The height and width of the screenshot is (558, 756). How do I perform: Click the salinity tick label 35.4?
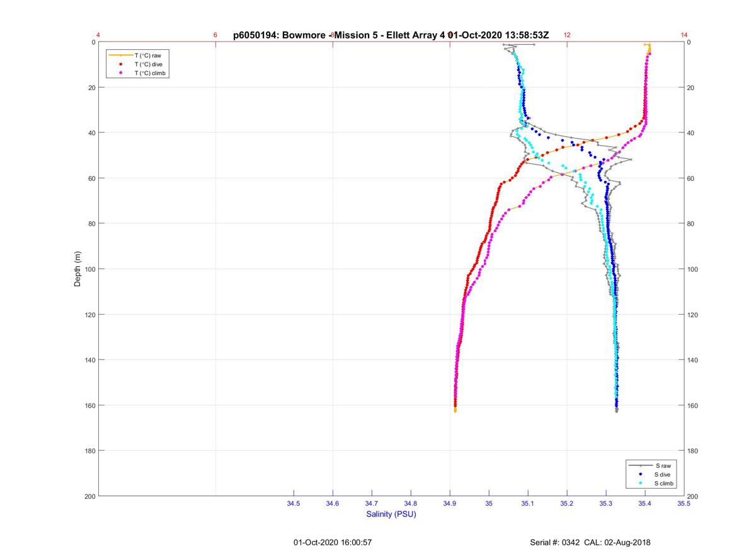tap(645, 504)
